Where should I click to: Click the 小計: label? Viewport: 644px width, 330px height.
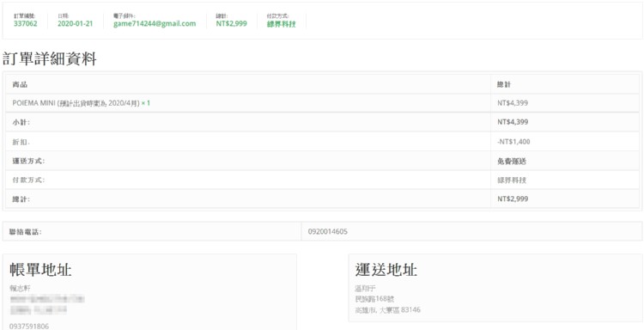(21, 122)
